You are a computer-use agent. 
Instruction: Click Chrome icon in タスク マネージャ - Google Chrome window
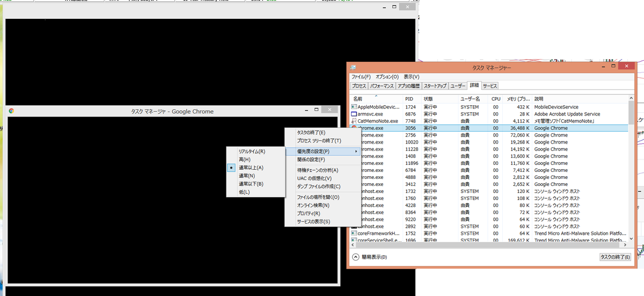coord(11,111)
